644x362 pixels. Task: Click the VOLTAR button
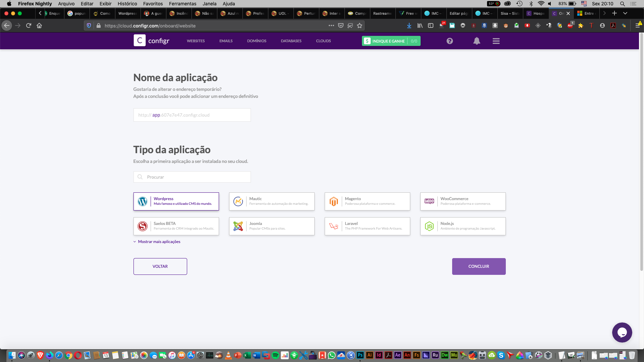click(x=160, y=266)
